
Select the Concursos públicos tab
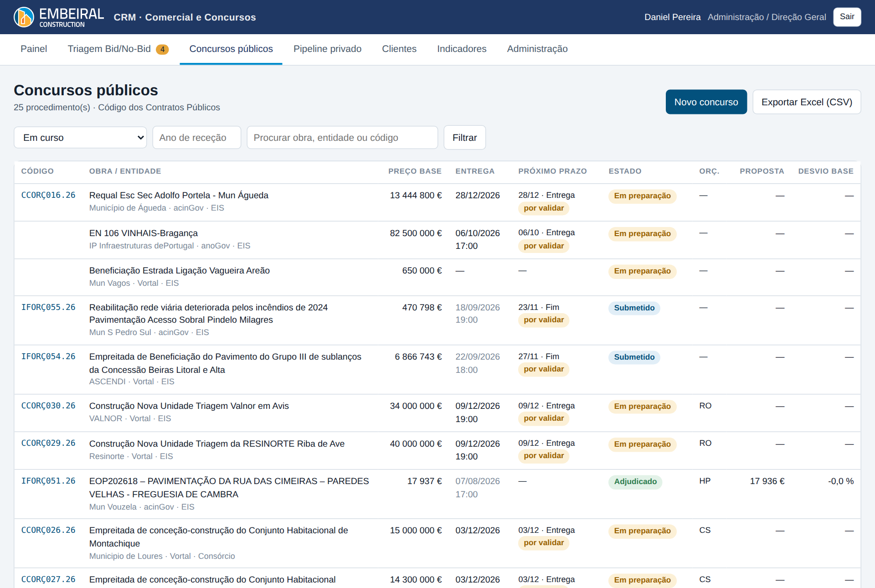point(231,49)
